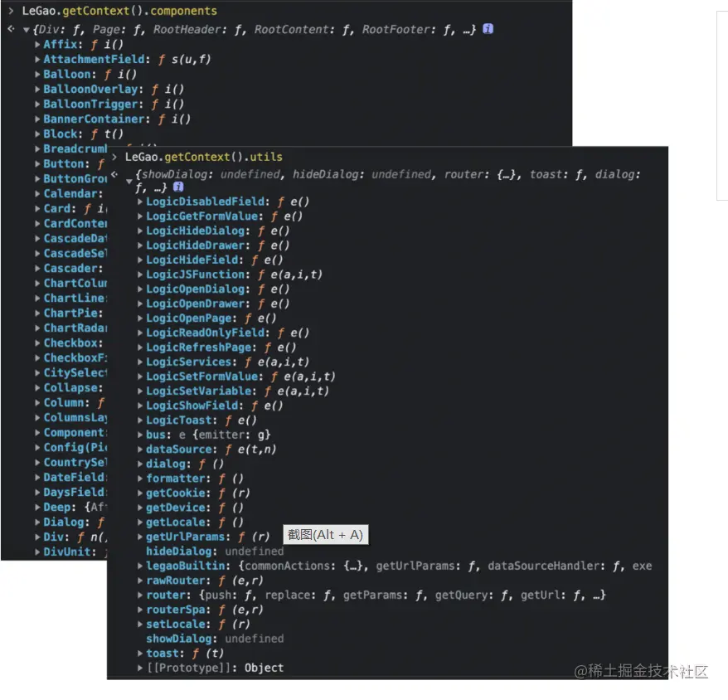Click the hideDialog undefined row
728x700 pixels.
click(x=215, y=552)
